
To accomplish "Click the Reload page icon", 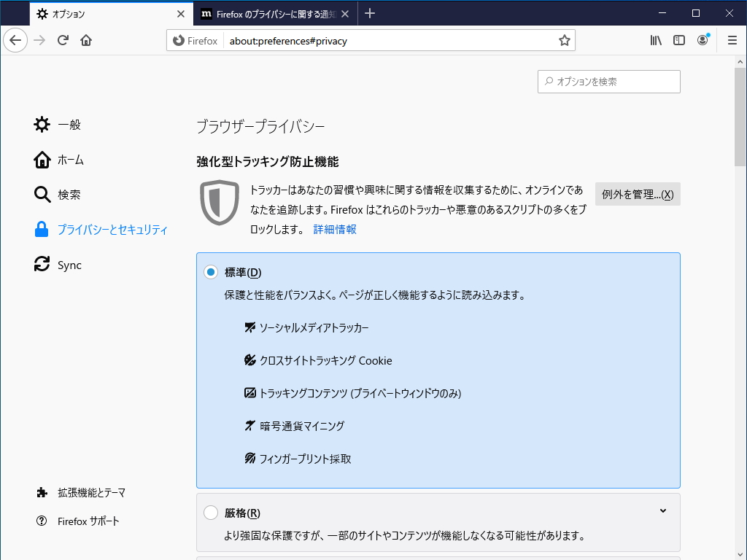I will (65, 40).
